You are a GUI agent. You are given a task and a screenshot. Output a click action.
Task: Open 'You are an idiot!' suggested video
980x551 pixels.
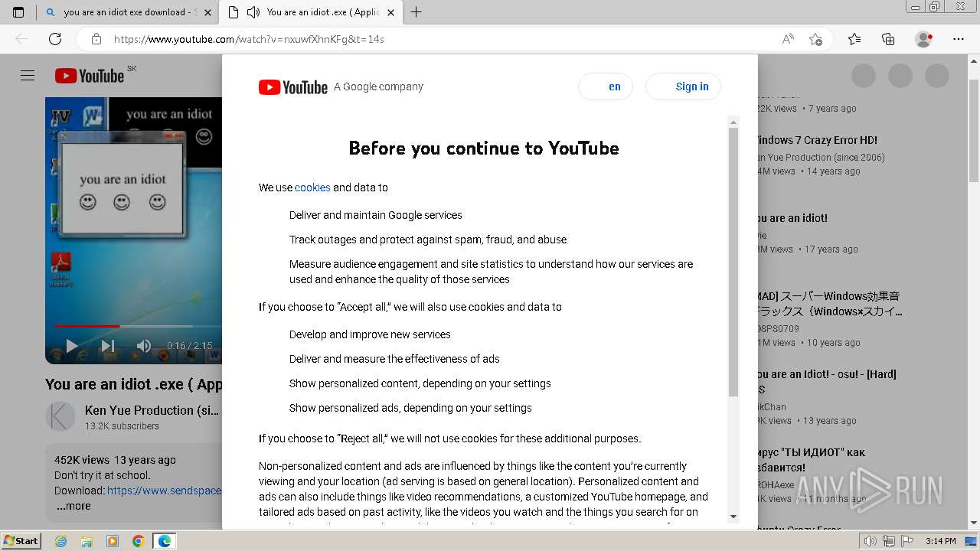[x=793, y=218]
